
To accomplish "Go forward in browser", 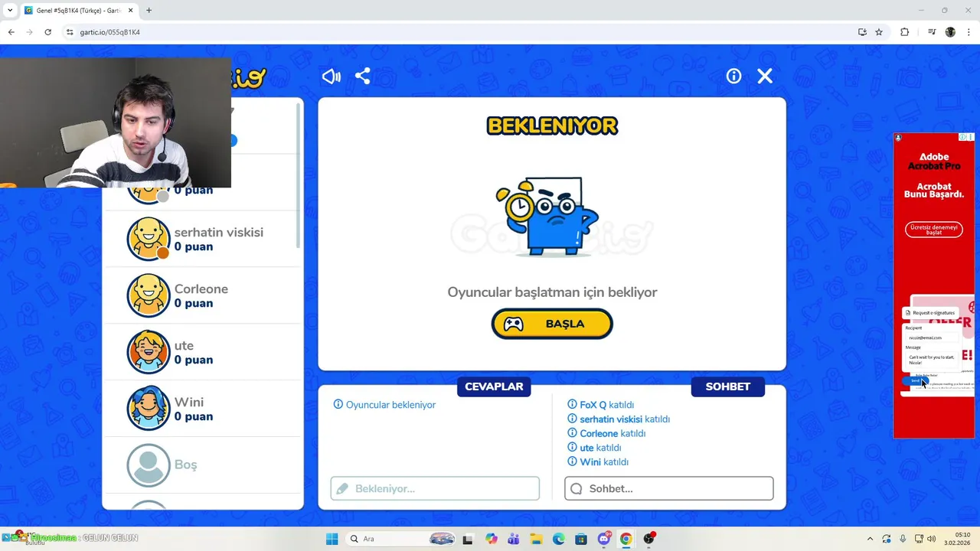I will coord(29,32).
